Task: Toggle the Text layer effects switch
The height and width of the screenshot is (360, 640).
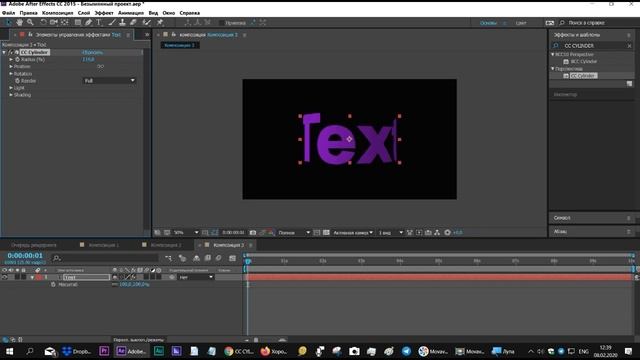Action: [x=133, y=277]
